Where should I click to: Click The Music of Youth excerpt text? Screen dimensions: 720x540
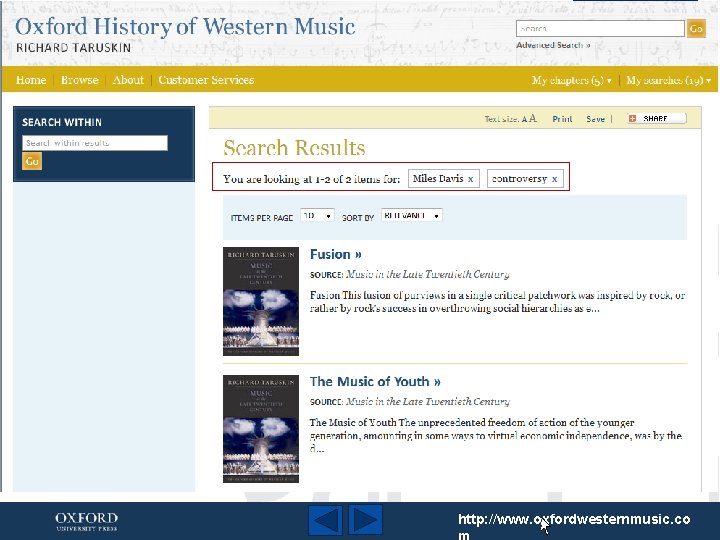click(x=495, y=435)
